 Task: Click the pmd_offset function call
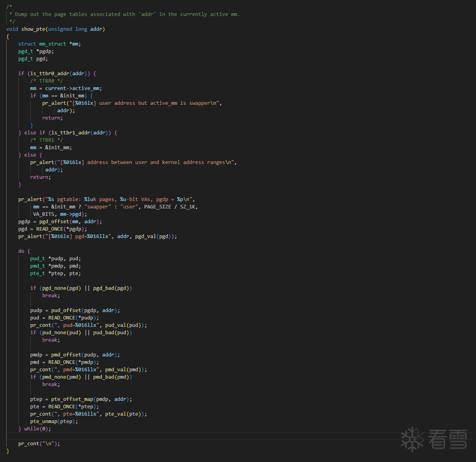click(66, 355)
